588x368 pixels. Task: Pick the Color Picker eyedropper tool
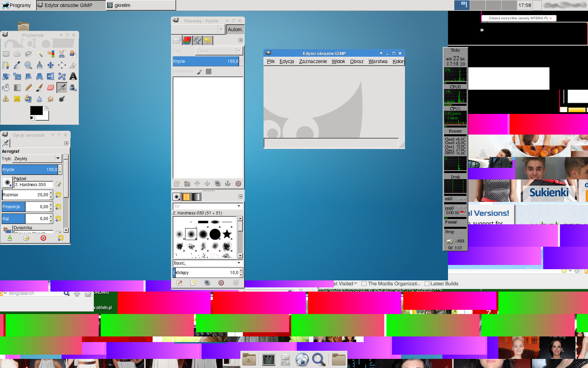[x=17, y=65]
